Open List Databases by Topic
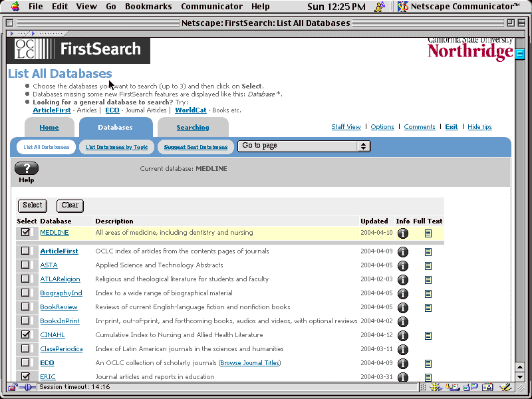Screen dimensions: 532x399 [117, 147]
